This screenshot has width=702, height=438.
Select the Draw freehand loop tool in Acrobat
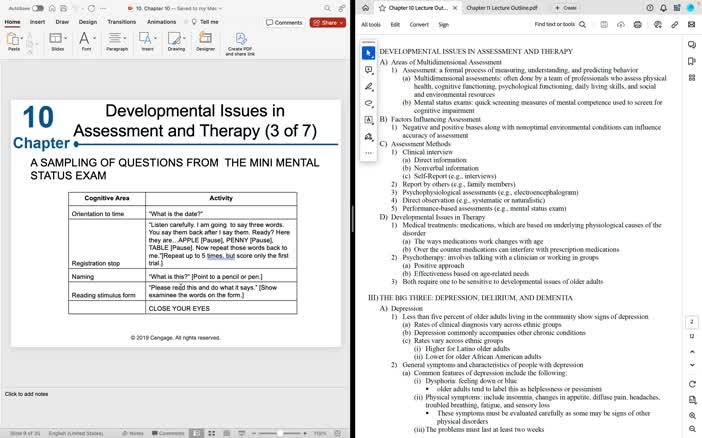368,103
